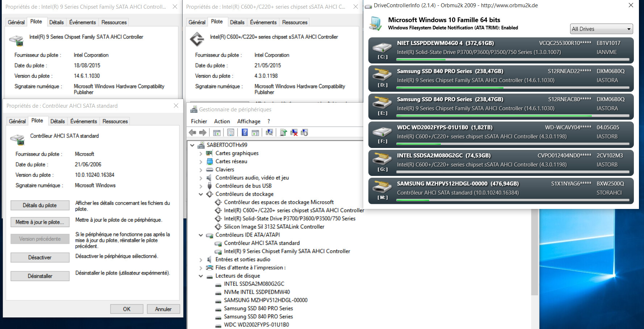Click the Annuler button
The width and height of the screenshot is (644, 329).
point(163,309)
